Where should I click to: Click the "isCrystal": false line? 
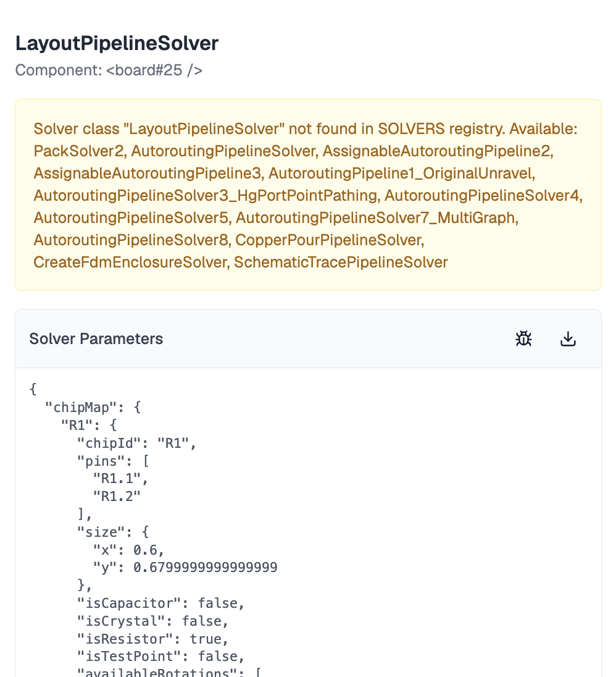(x=152, y=621)
